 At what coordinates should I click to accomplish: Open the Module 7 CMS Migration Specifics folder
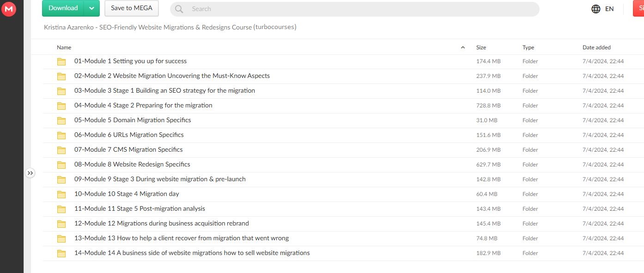tap(128, 150)
